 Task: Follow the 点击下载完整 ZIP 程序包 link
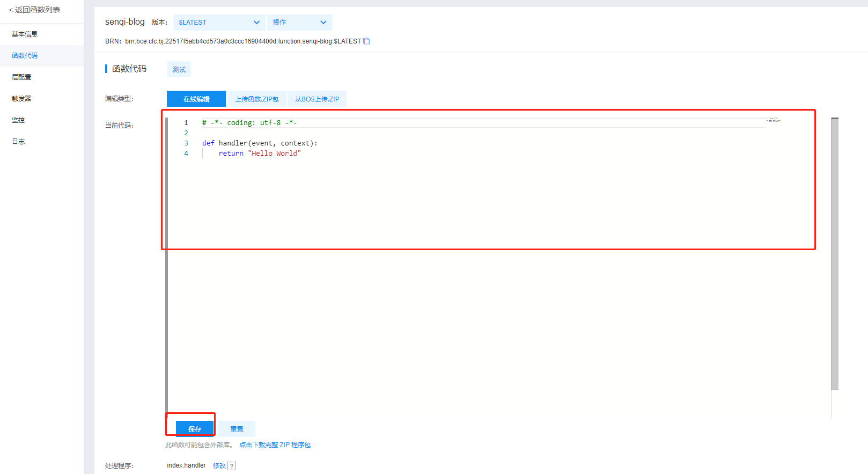point(275,445)
